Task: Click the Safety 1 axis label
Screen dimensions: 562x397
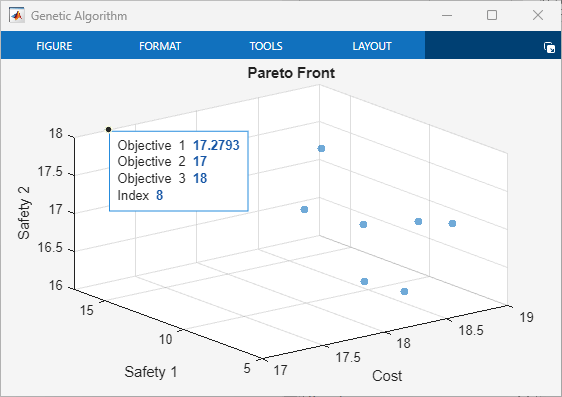Action: (151, 372)
